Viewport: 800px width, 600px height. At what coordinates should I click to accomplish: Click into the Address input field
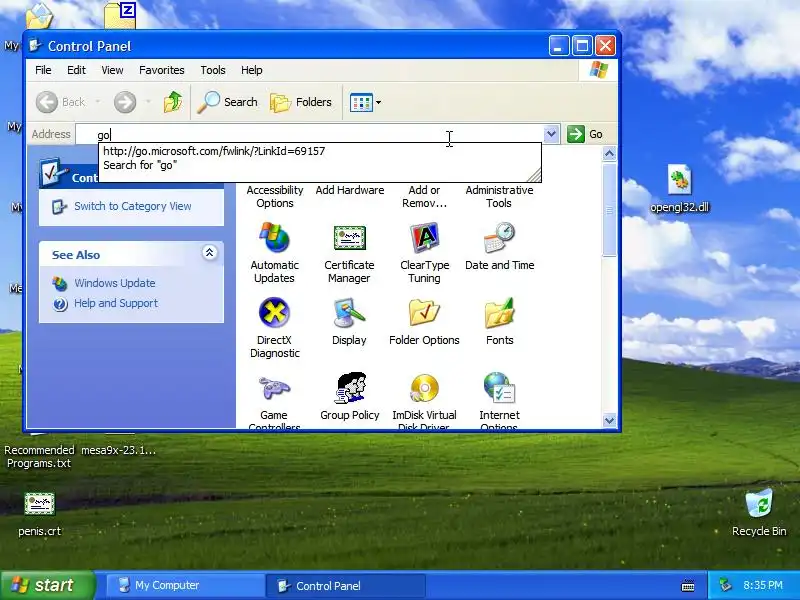tap(309, 135)
